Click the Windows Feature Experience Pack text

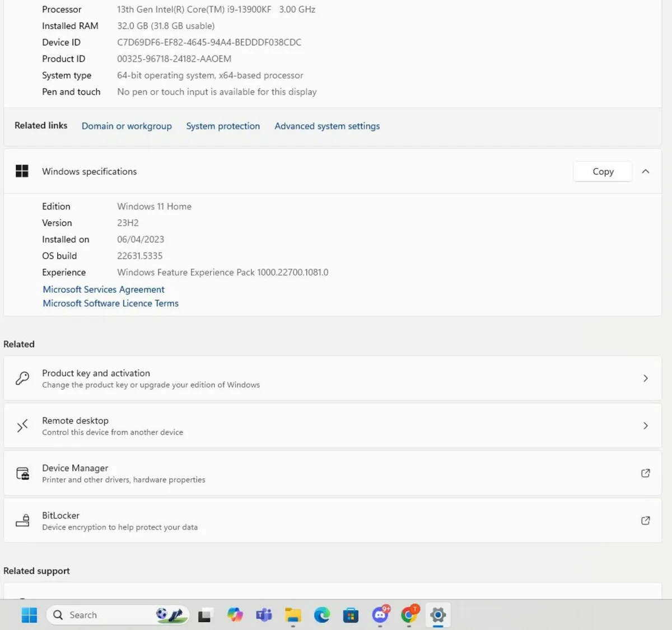click(x=223, y=272)
